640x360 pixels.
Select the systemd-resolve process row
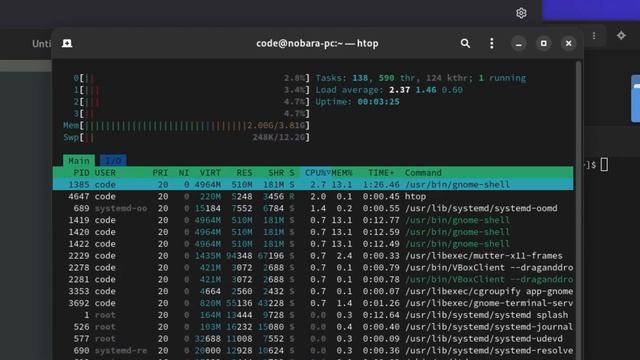313,350
